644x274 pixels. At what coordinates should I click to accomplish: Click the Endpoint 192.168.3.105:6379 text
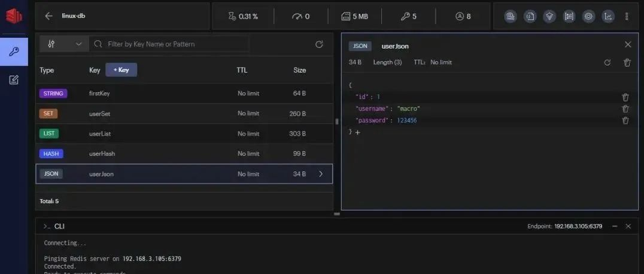pos(565,226)
